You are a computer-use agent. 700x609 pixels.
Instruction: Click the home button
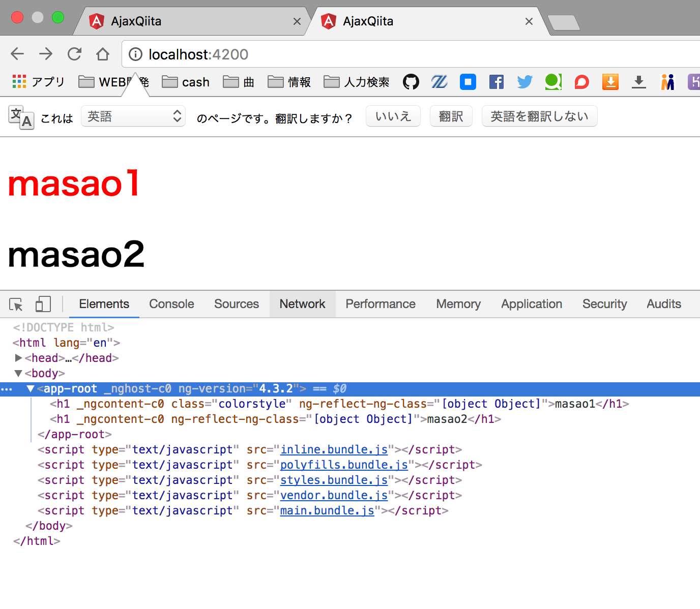102,54
